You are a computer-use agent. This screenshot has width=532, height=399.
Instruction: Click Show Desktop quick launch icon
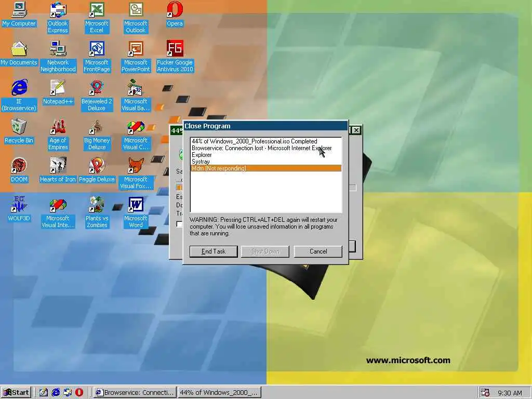pyautogui.click(x=44, y=393)
